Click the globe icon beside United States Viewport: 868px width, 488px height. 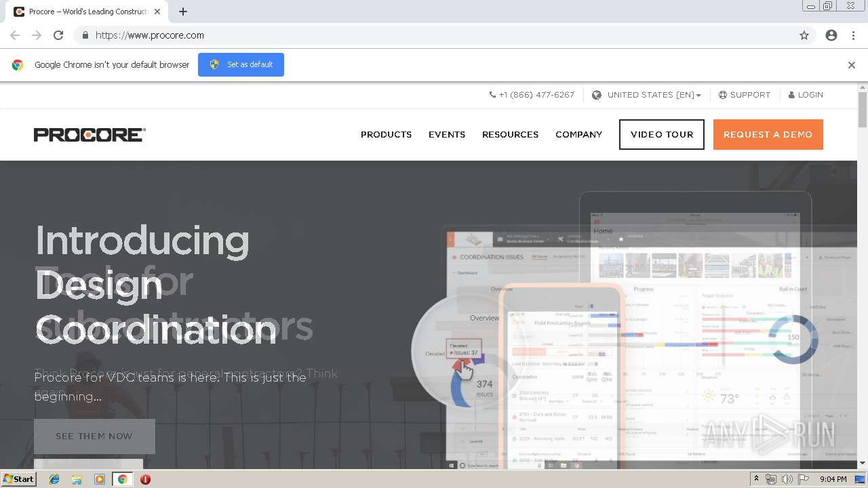597,95
